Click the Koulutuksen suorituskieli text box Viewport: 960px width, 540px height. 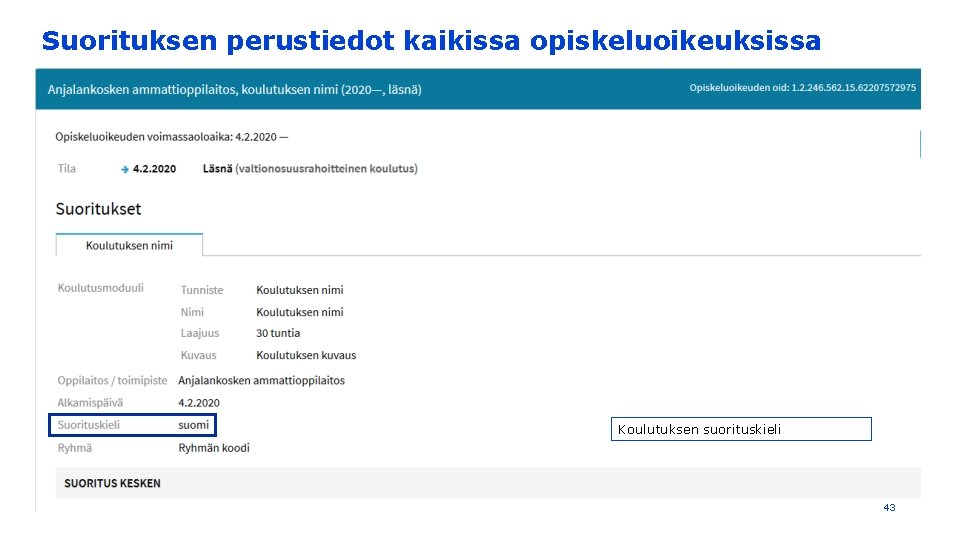pos(741,429)
